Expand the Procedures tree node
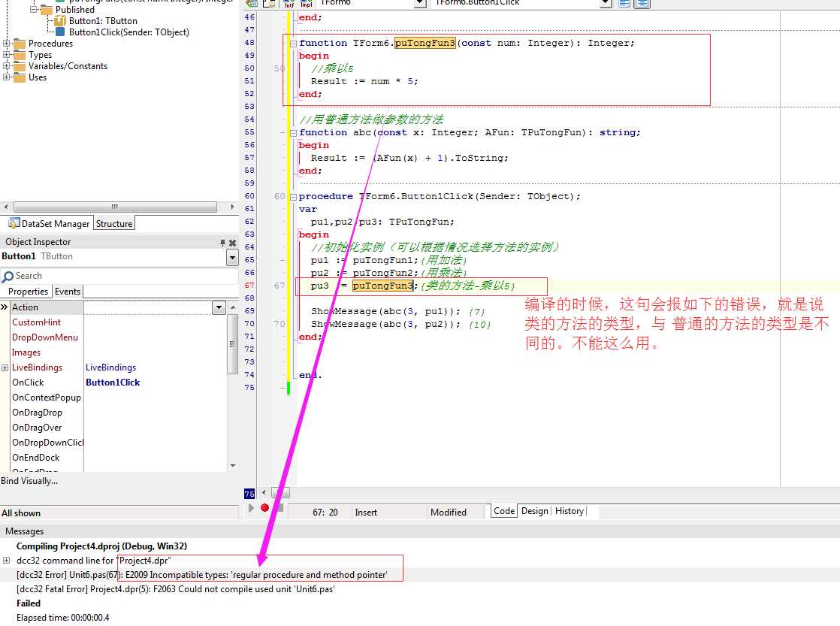 pos(6,44)
